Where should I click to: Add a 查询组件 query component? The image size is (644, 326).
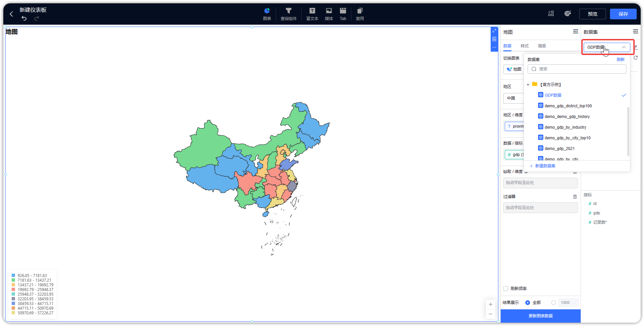(x=289, y=14)
